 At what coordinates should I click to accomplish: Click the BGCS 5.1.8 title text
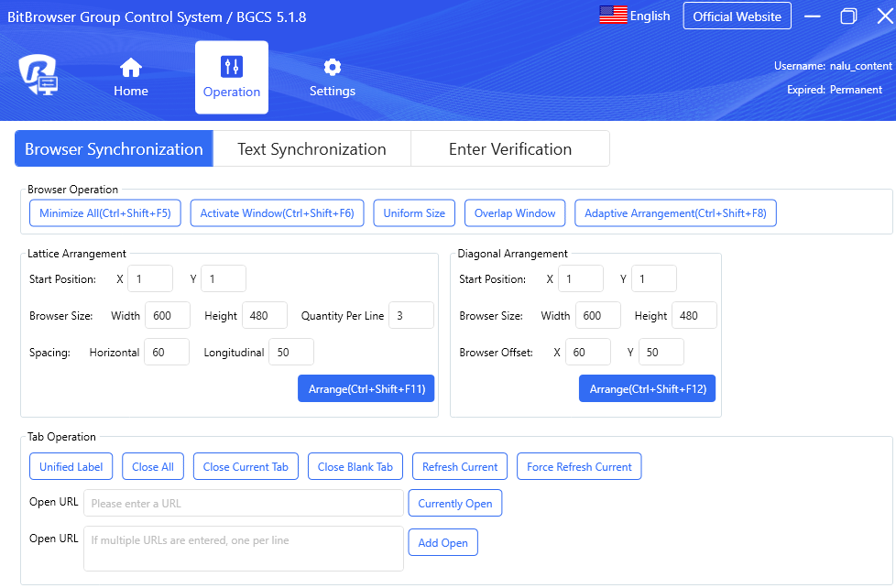(271, 17)
